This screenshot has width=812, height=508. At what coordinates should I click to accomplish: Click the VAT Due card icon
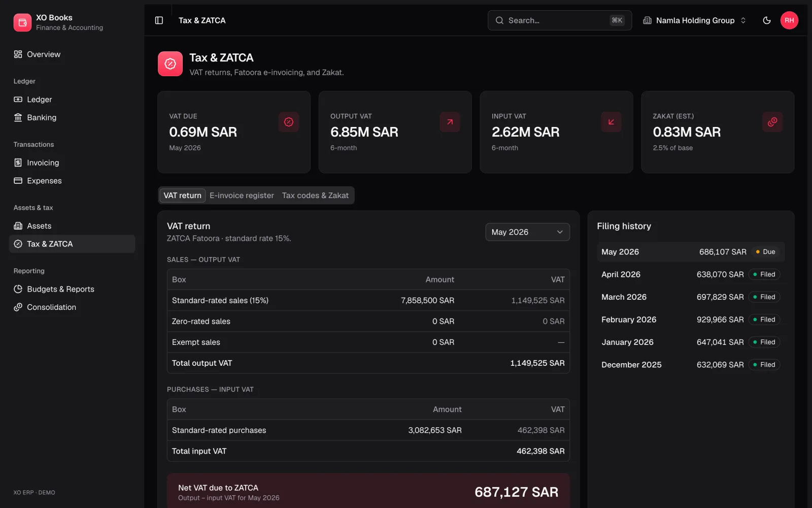[x=289, y=122]
